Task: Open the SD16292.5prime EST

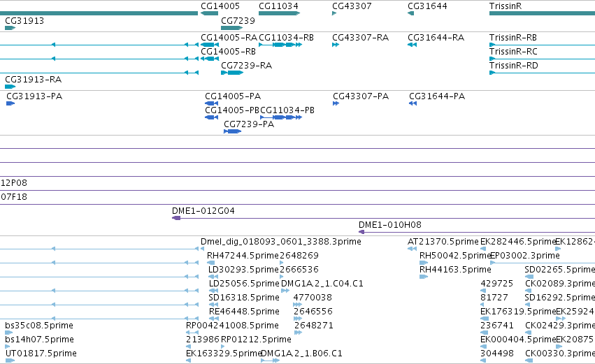Action: 527,305
